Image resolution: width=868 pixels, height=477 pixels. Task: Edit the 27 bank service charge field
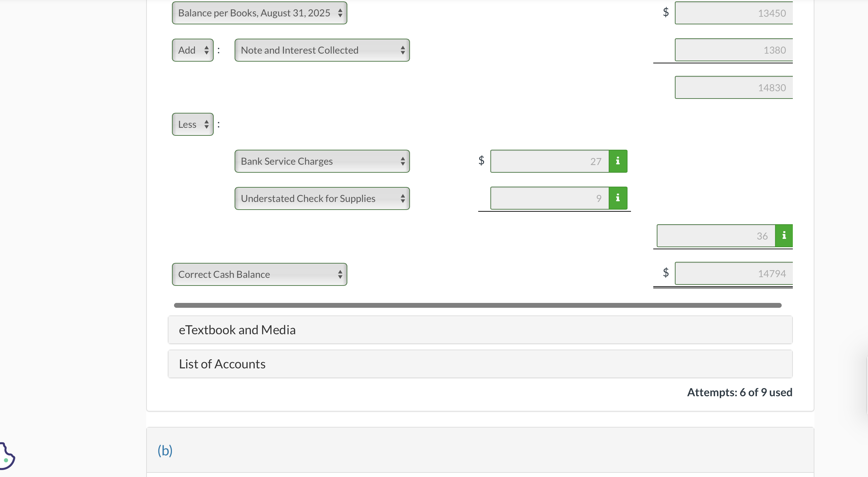[x=549, y=161]
